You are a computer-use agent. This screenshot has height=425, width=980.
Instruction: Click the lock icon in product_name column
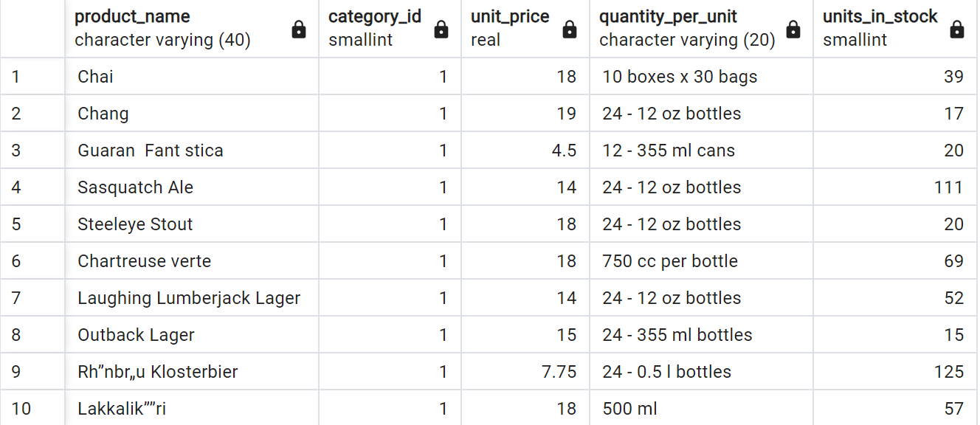[298, 29]
